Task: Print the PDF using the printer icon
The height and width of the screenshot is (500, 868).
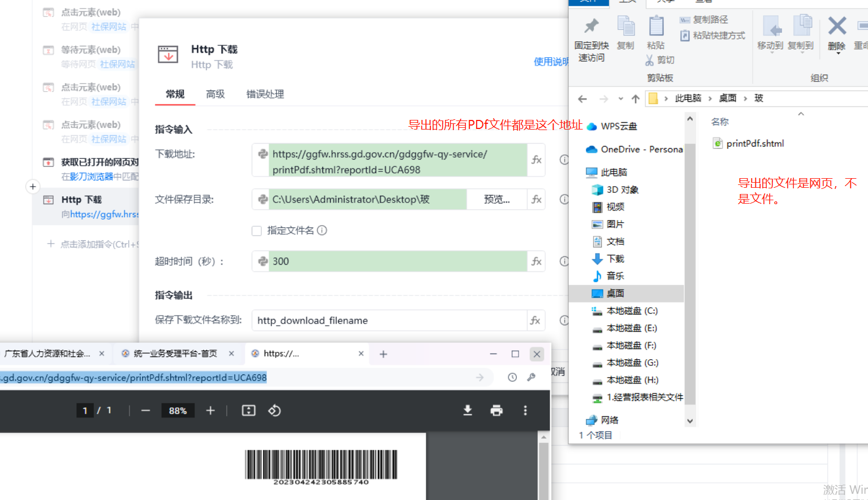Action: (496, 411)
